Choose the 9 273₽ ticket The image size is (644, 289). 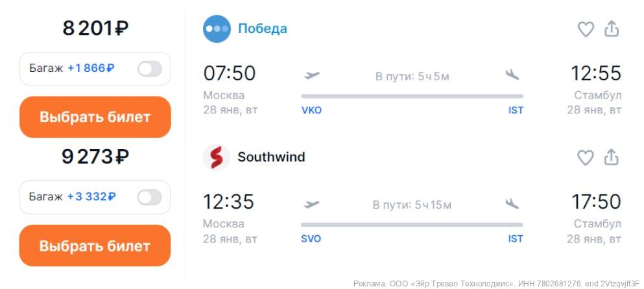pyautogui.click(x=95, y=246)
